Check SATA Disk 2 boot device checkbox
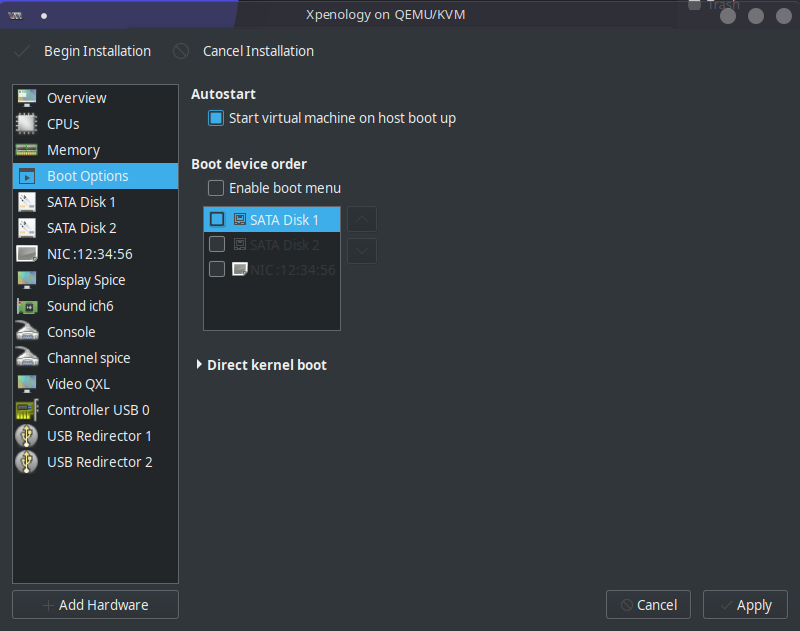 (x=217, y=244)
